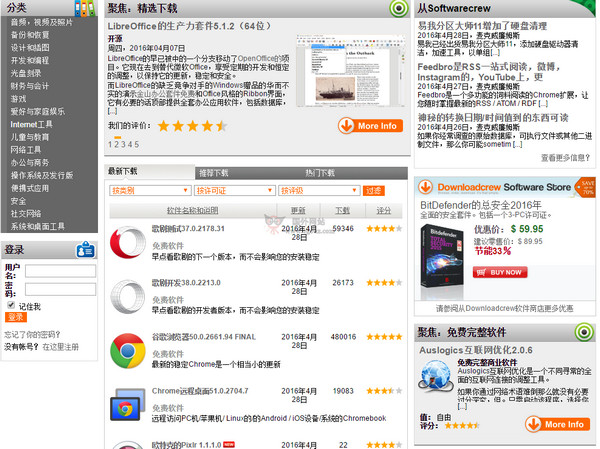The width and height of the screenshot is (600, 449).
Task: Switch to the 推荐下载 tab
Action: point(214,173)
